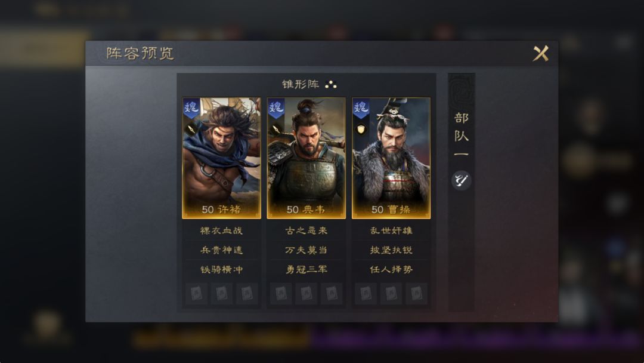Click the round icon below 部队一

461,180
